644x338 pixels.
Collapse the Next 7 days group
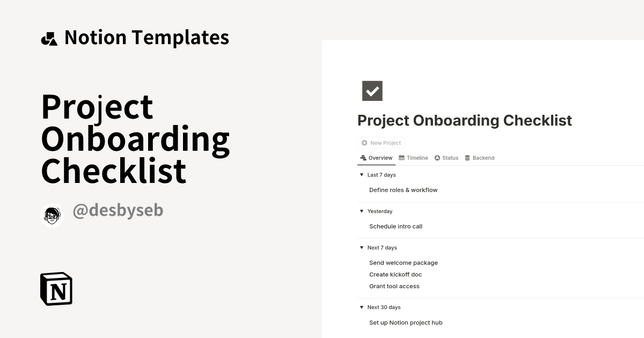pos(361,247)
